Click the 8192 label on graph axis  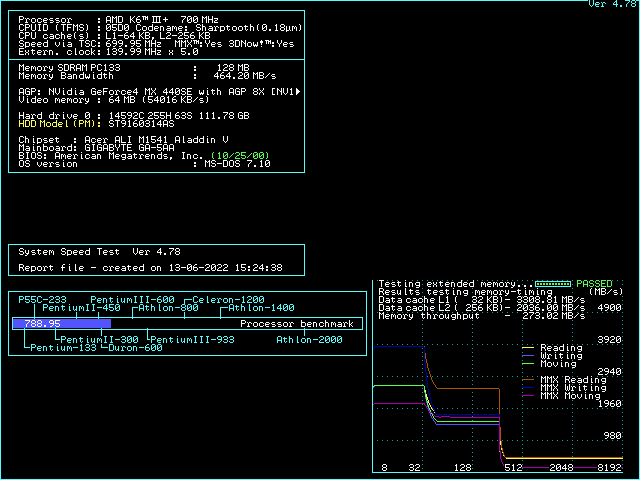609,467
